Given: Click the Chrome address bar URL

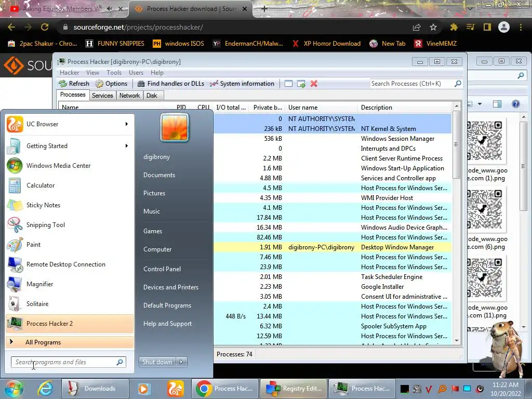Looking at the screenshot, I should click(x=138, y=27).
